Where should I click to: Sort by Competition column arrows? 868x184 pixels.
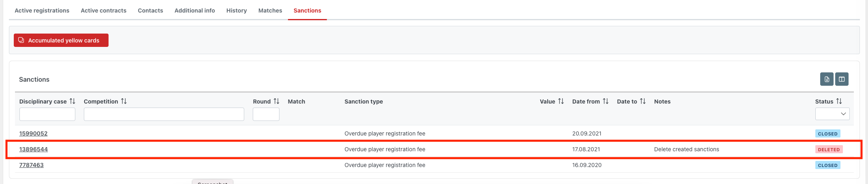click(124, 101)
